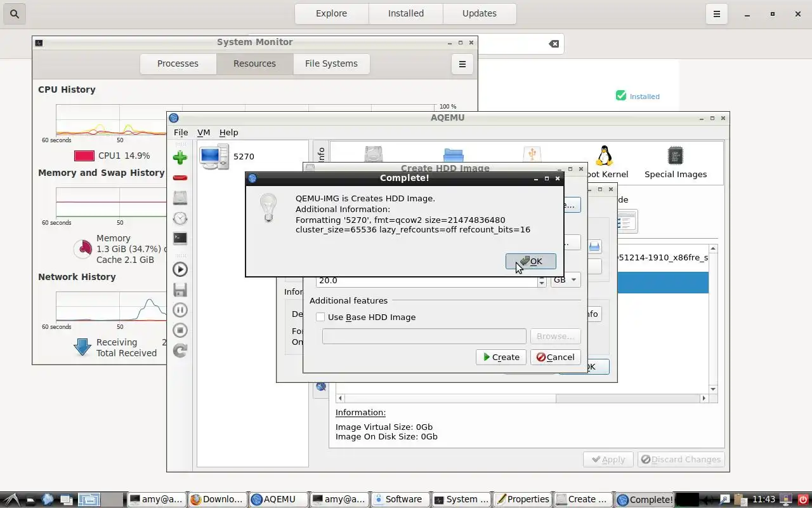Click the CPU1 red color swatch
The width and height of the screenshot is (812, 508).
pyautogui.click(x=84, y=156)
